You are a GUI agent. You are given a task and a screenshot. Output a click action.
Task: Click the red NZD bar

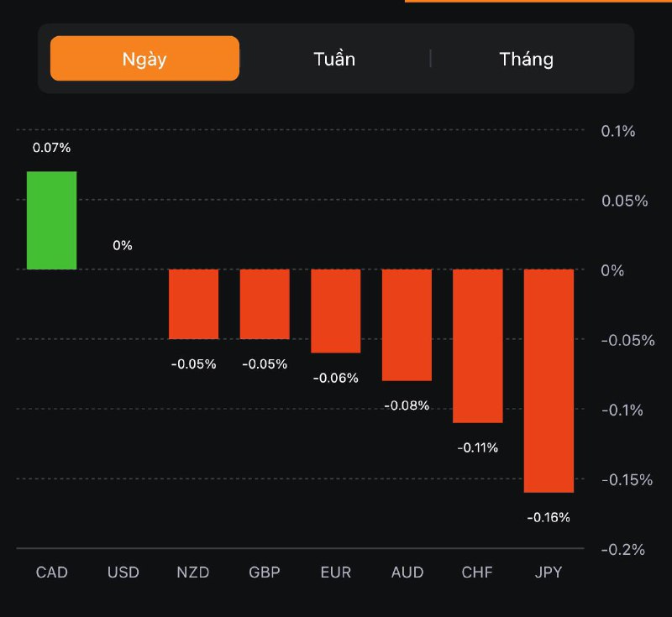pos(193,304)
